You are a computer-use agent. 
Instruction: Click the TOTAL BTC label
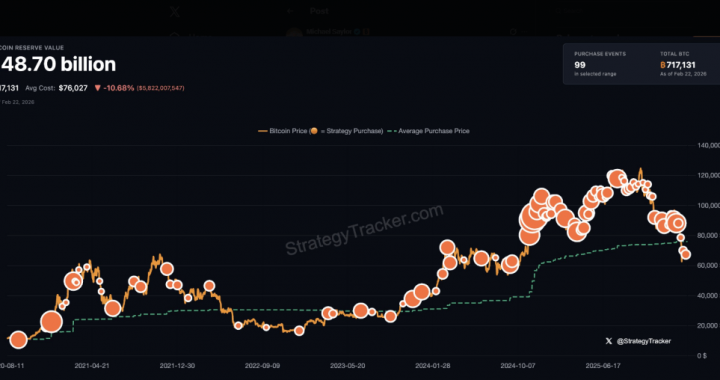click(675, 54)
